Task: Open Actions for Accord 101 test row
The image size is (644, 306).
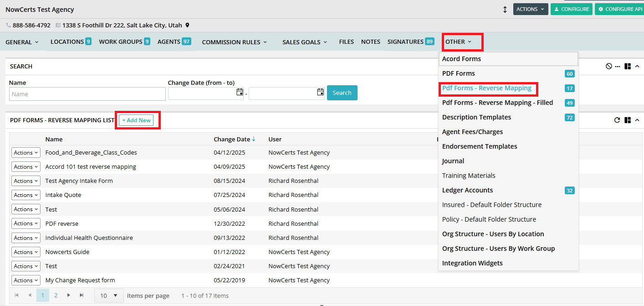Action: 26,167
